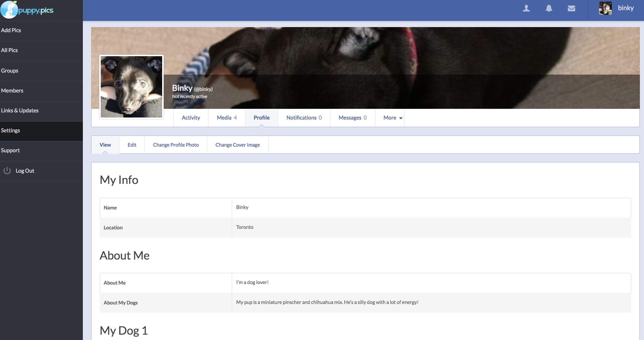Open Change Cover Image
This screenshot has height=340, width=644.
click(238, 145)
